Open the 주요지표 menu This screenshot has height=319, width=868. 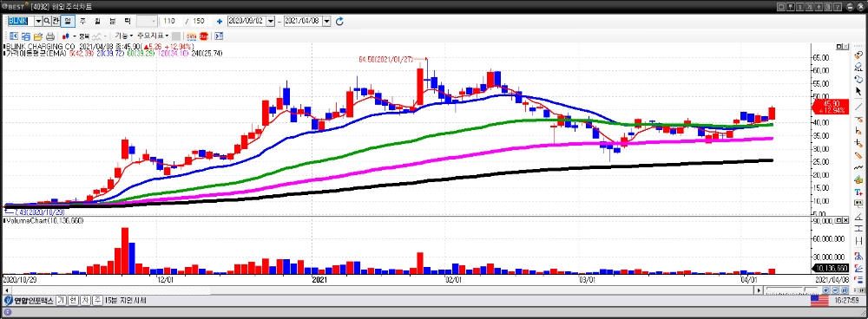154,36
